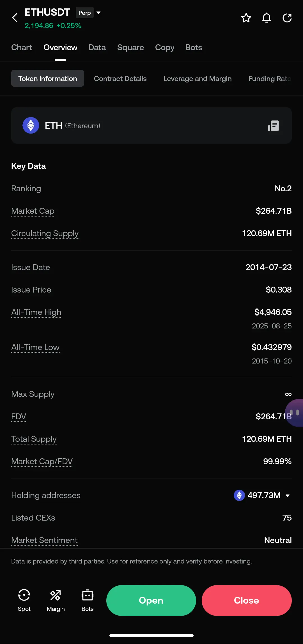This screenshot has width=303, height=644.
Task: Open the ETH token document icon
Action: click(274, 126)
